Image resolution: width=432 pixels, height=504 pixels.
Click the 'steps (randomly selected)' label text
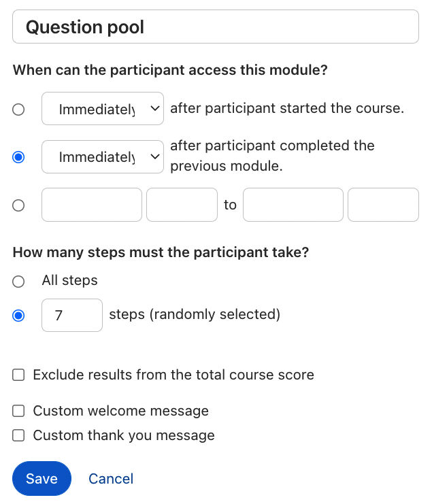click(195, 314)
